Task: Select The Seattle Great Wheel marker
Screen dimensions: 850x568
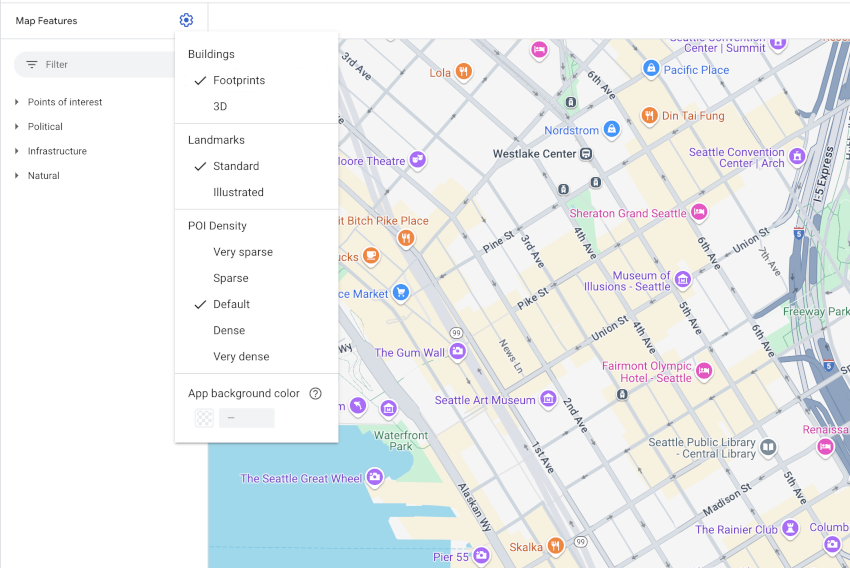Action: [x=375, y=477]
